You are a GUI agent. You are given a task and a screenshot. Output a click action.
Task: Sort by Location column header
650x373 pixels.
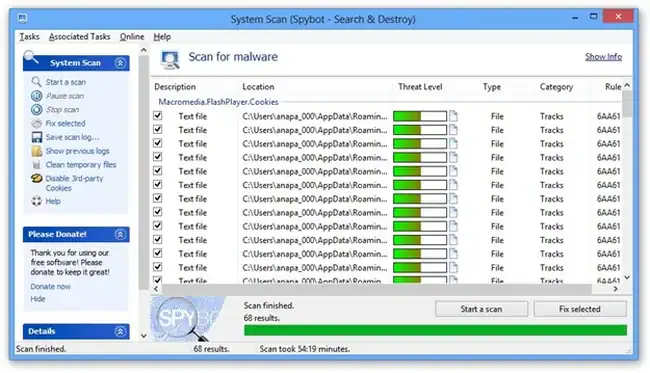click(258, 87)
